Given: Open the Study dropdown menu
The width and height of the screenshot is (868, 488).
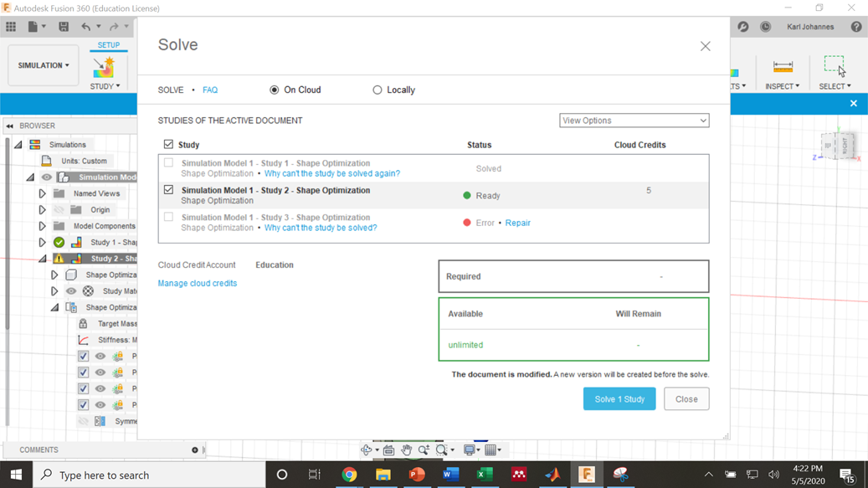Looking at the screenshot, I should click(105, 86).
